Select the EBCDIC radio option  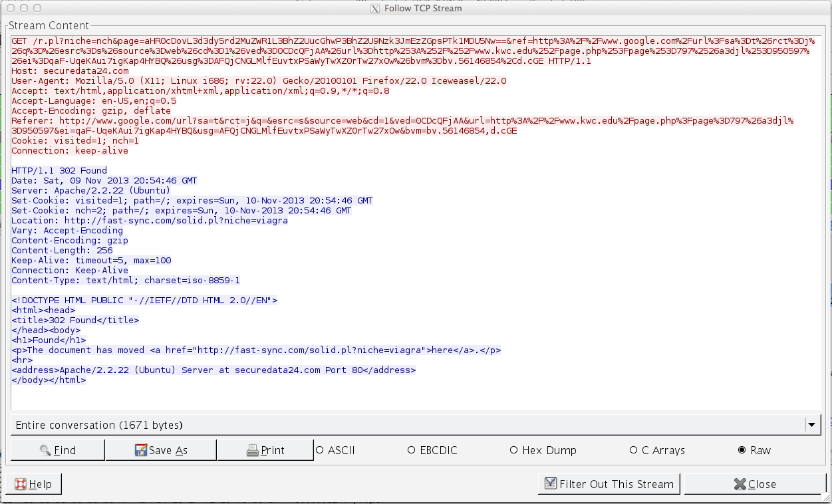[432, 450]
